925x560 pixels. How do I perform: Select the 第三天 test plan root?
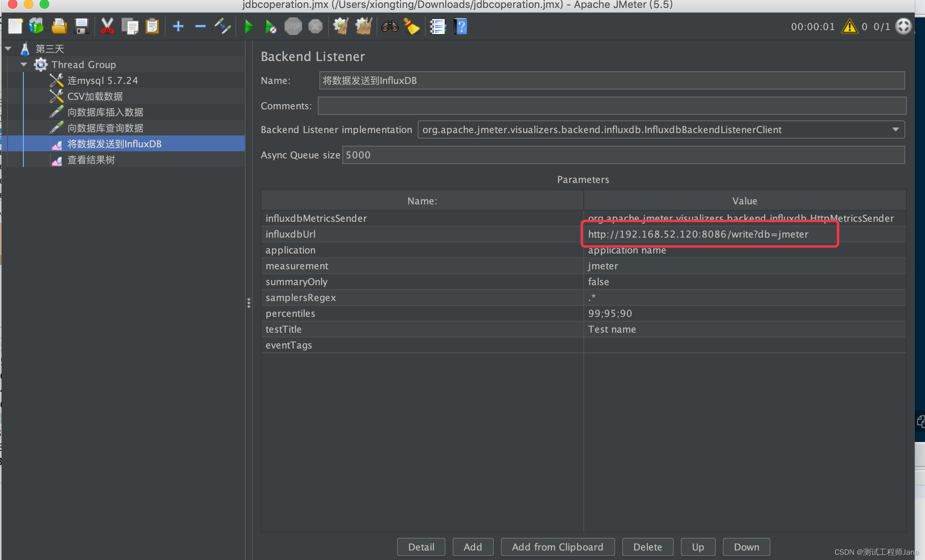coord(50,49)
